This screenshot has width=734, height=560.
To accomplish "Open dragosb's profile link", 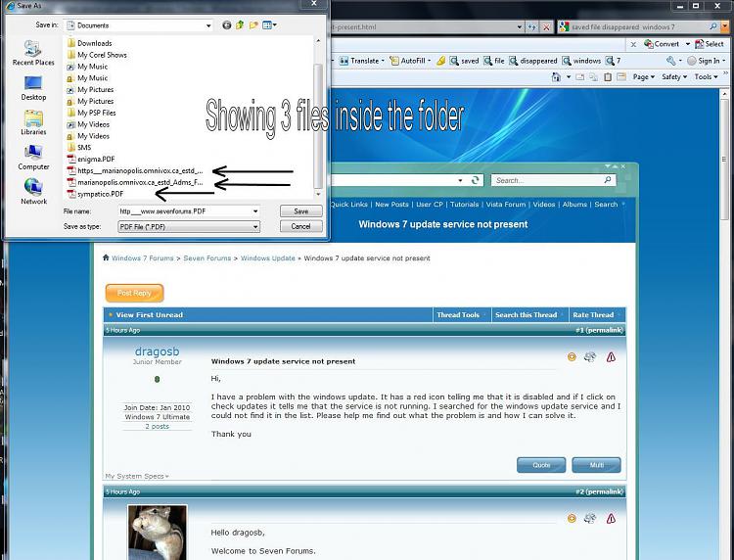I will tap(157, 351).
